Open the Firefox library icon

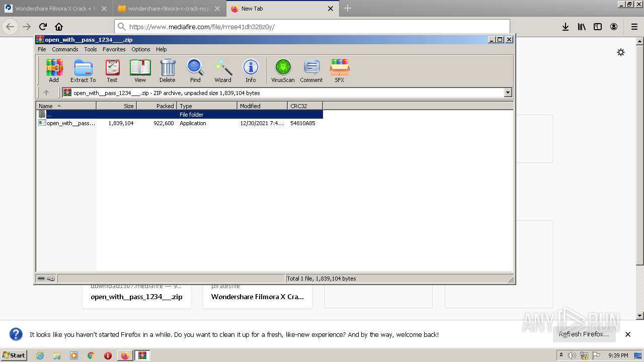coord(582,27)
